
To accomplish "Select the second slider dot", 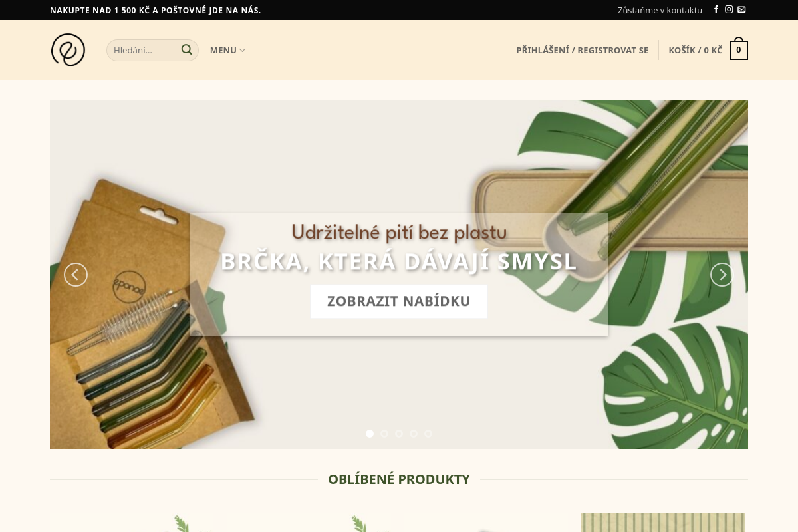I will tap(384, 434).
